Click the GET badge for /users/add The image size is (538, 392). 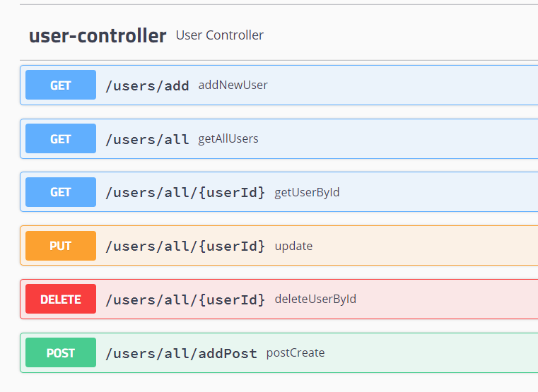(x=61, y=85)
